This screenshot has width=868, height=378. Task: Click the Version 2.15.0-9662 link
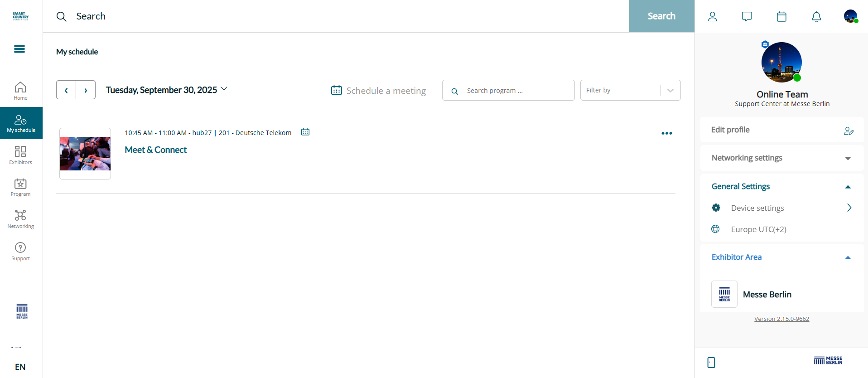pos(781,319)
